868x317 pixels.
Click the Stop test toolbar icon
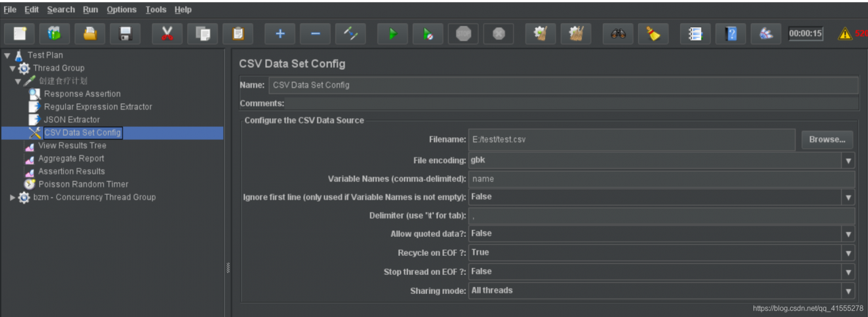point(463,33)
